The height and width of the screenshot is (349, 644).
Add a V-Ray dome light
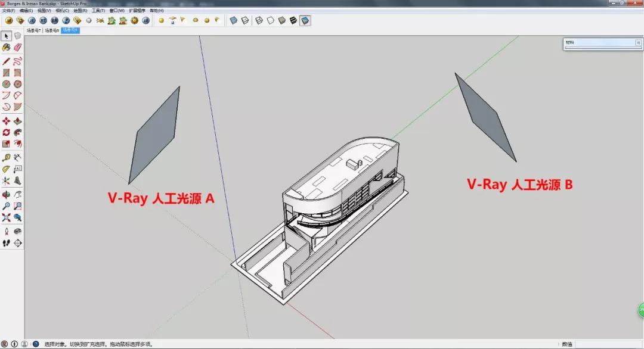click(196, 20)
